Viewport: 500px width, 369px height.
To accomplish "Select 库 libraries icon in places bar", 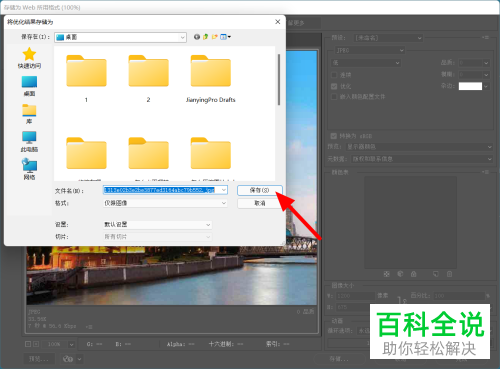I will click(29, 110).
